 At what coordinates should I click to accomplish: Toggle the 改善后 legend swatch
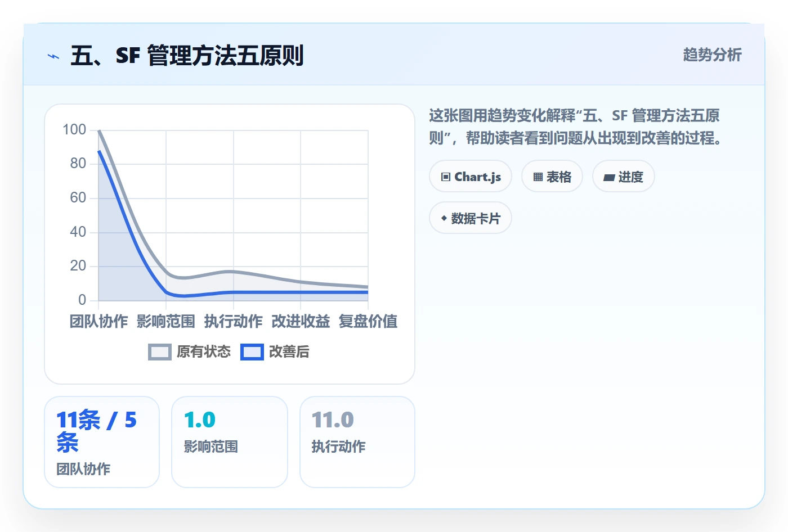tap(252, 352)
